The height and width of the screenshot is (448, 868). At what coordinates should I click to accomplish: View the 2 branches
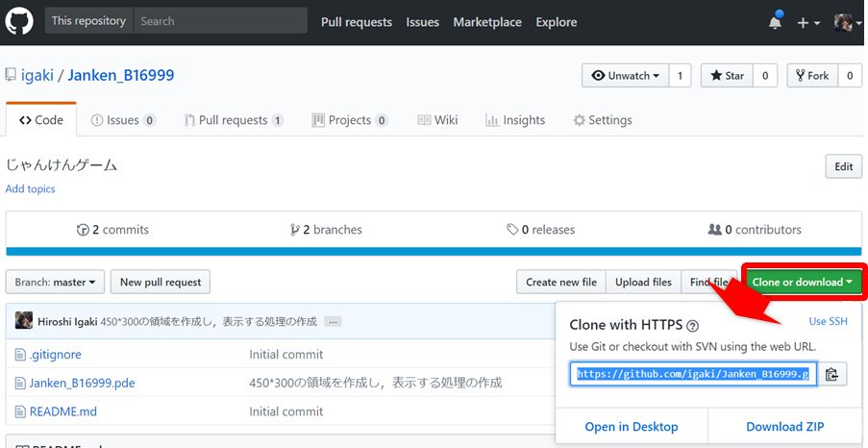click(326, 229)
